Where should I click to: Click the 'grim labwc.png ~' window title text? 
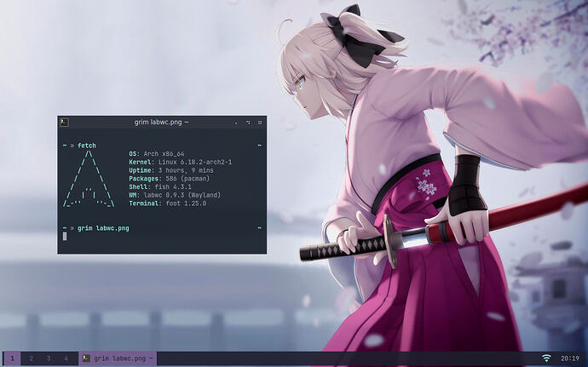pyautogui.click(x=162, y=123)
